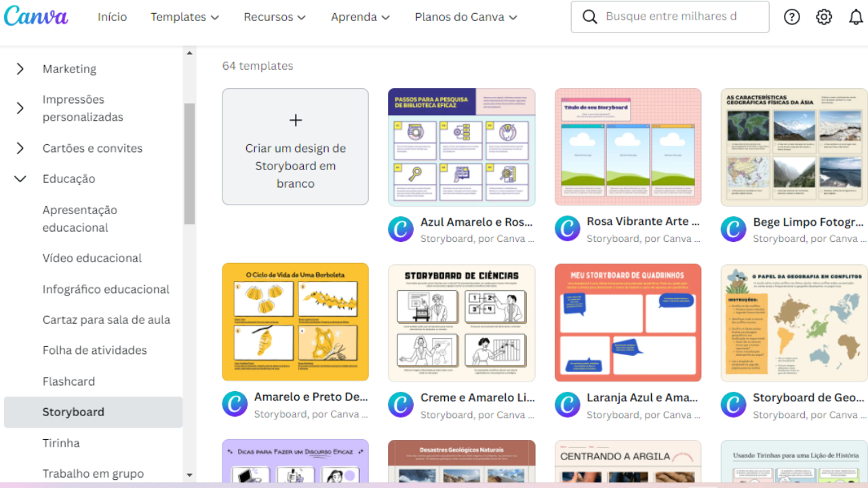Click 'Criar um design de Storyboard em branco'

[295, 166]
